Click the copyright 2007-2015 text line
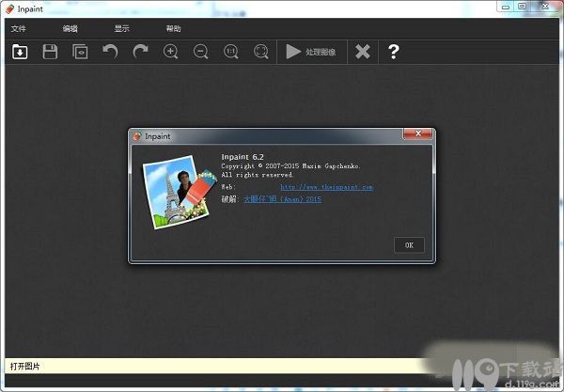This screenshot has width=564, height=392. (x=290, y=166)
